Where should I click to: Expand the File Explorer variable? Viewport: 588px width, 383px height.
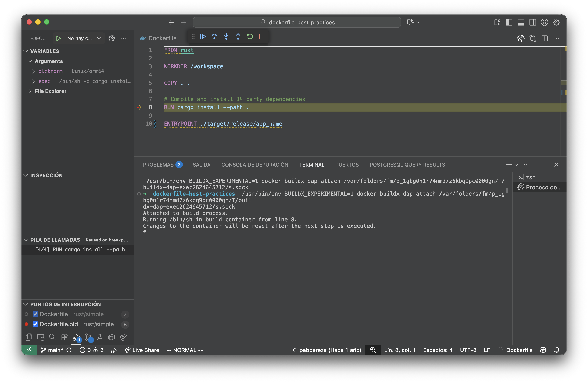click(x=30, y=91)
